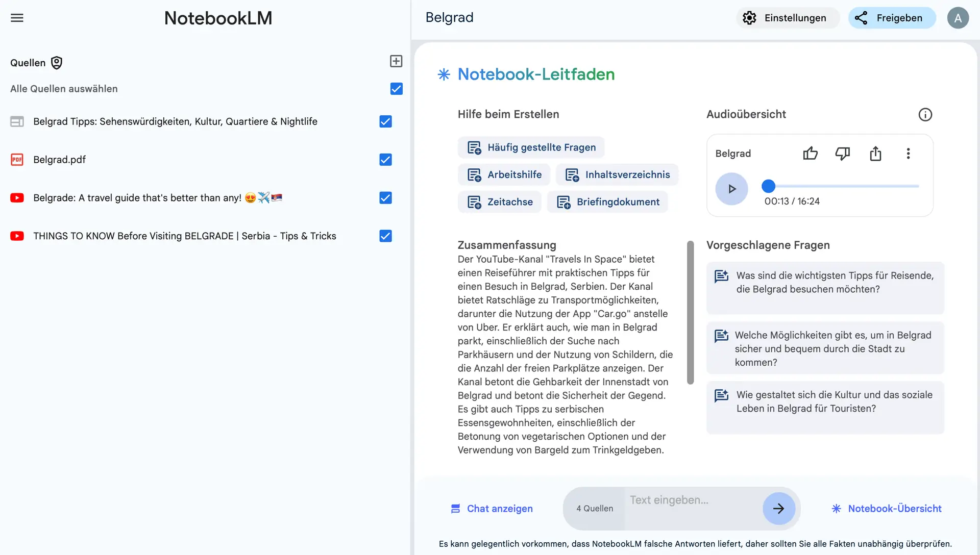Generate an Arbeitshilfe study guide
980x555 pixels.
point(504,175)
